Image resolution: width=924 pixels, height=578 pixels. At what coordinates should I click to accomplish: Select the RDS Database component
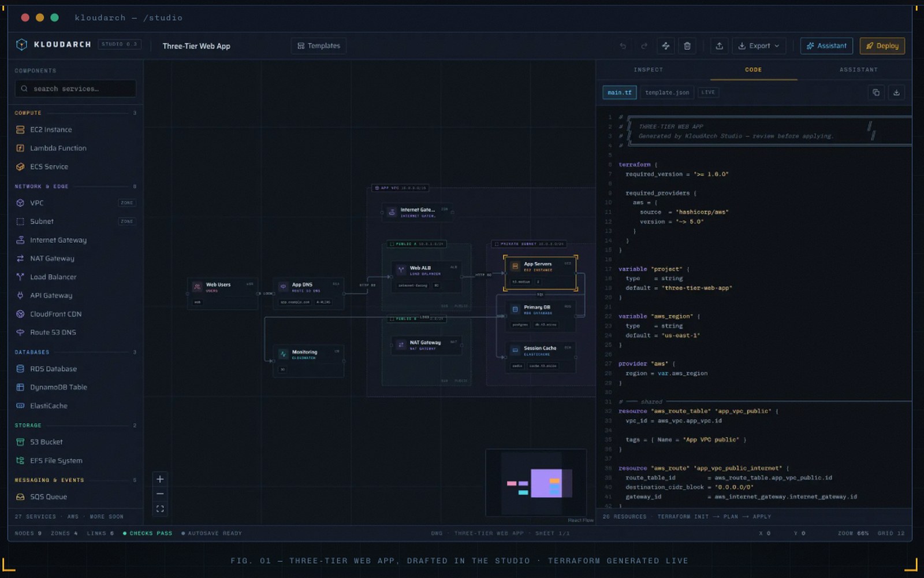tap(76, 369)
